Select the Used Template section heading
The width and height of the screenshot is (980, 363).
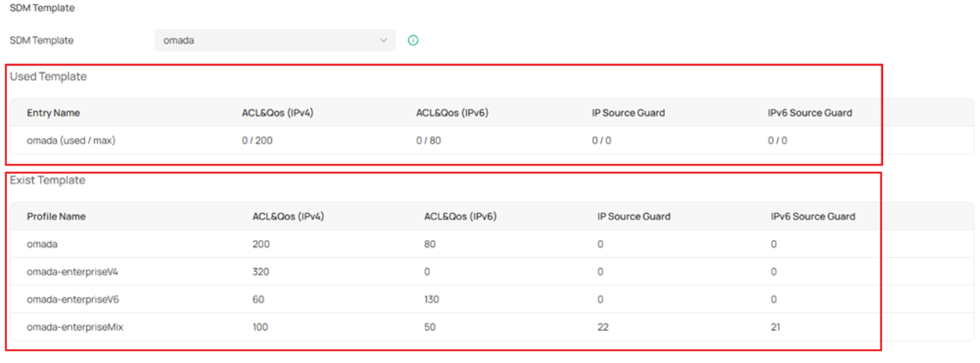[48, 77]
